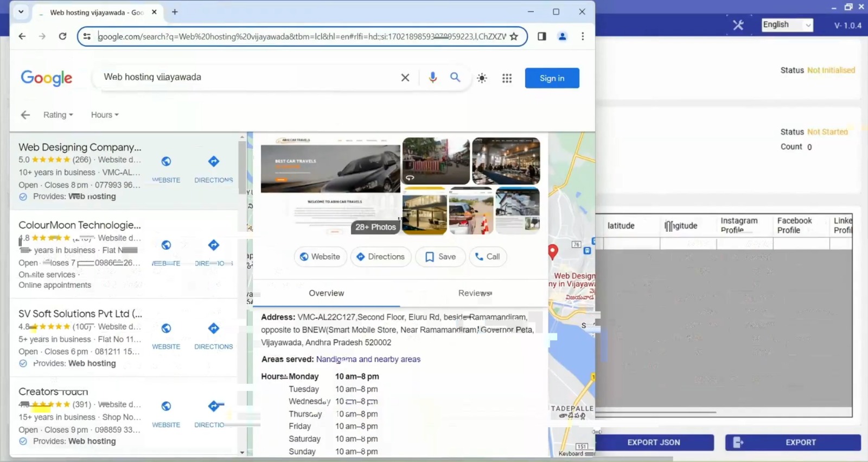
Task: Clear the search box with the X icon
Action: coord(405,78)
